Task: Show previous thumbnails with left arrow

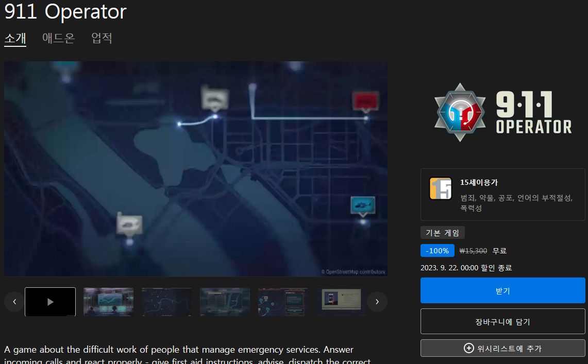Action: (x=14, y=302)
